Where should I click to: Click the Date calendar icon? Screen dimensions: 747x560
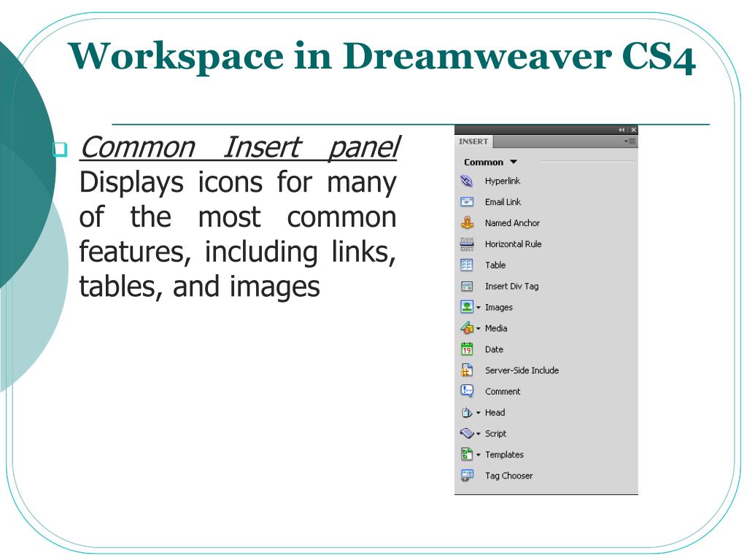pyautogui.click(x=467, y=349)
